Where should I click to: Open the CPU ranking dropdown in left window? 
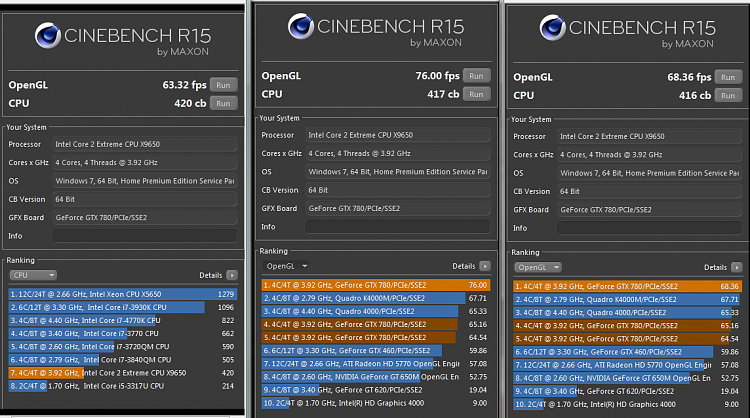click(x=33, y=275)
